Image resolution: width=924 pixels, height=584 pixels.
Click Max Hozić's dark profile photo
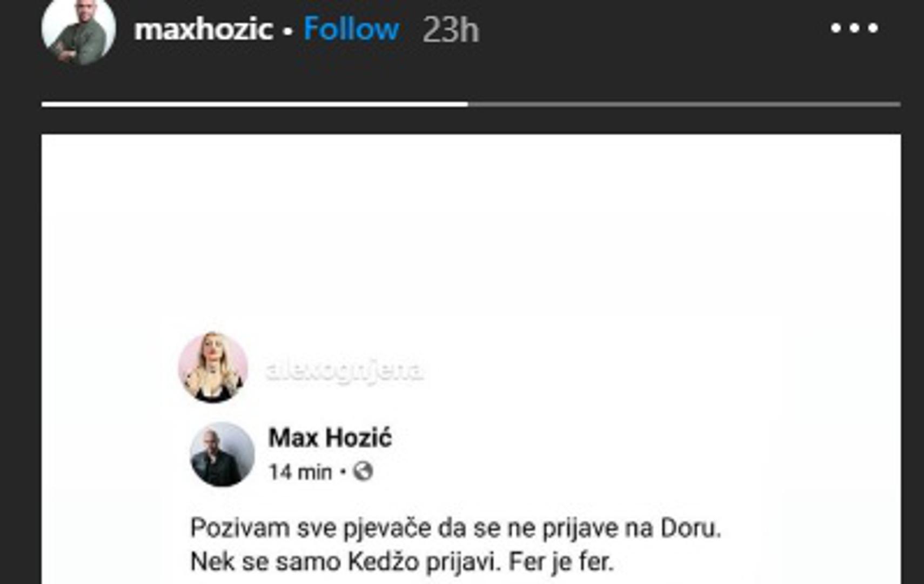[222, 454]
